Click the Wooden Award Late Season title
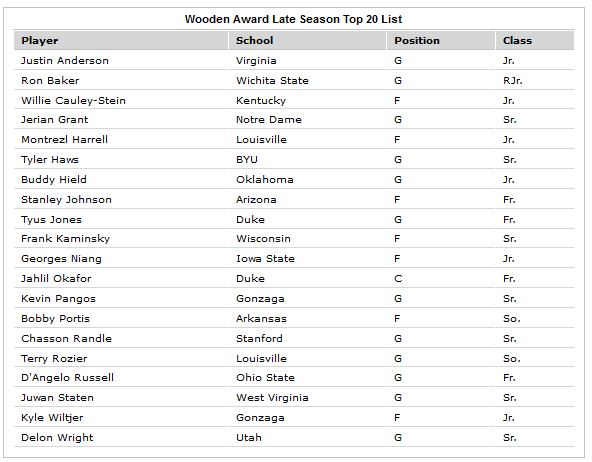This screenshot has height=462, width=592. click(x=293, y=19)
